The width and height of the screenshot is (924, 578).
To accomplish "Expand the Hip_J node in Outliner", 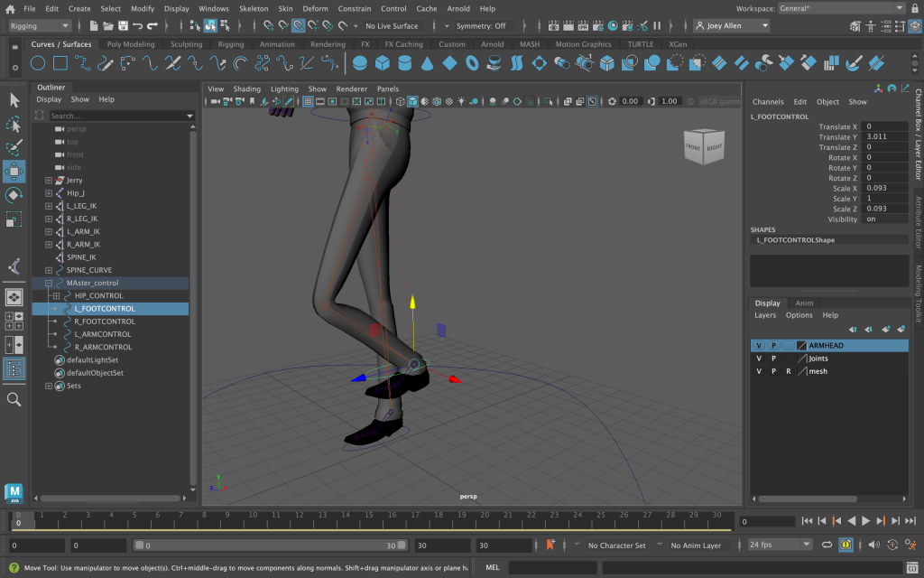I will [49, 193].
